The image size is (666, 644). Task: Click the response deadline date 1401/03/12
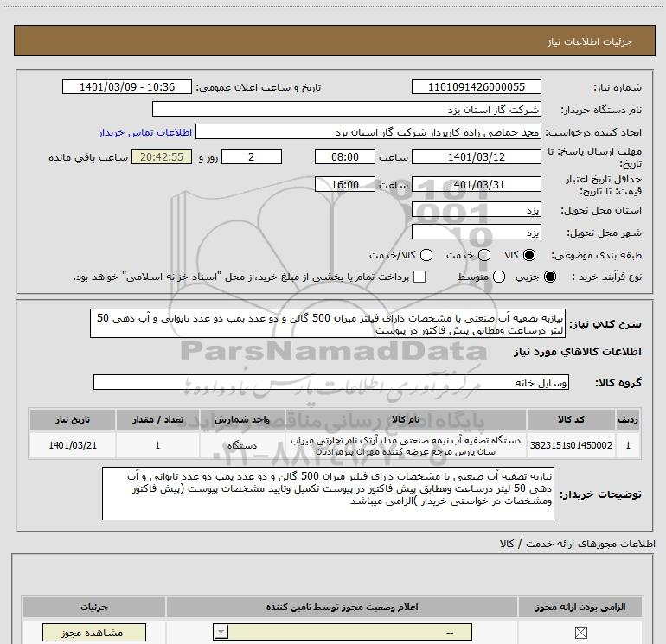476,156
